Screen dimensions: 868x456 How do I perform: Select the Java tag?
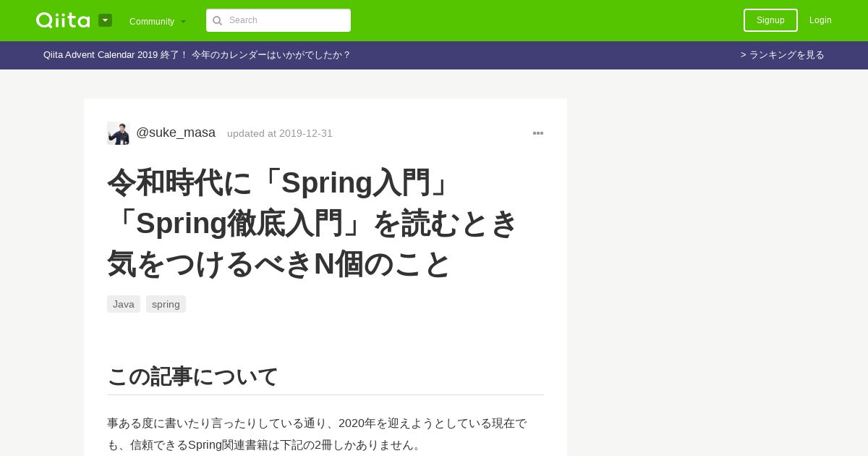click(x=124, y=304)
